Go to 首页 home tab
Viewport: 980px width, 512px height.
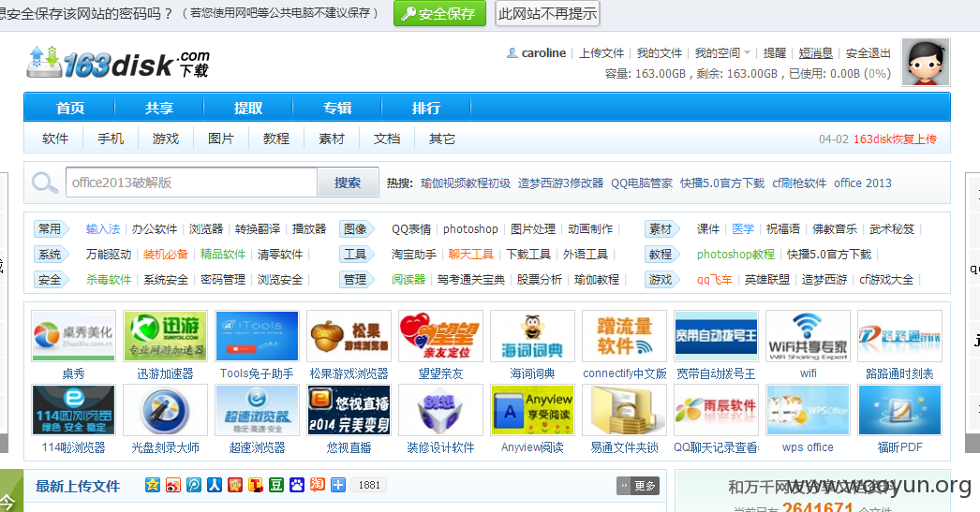[70, 108]
